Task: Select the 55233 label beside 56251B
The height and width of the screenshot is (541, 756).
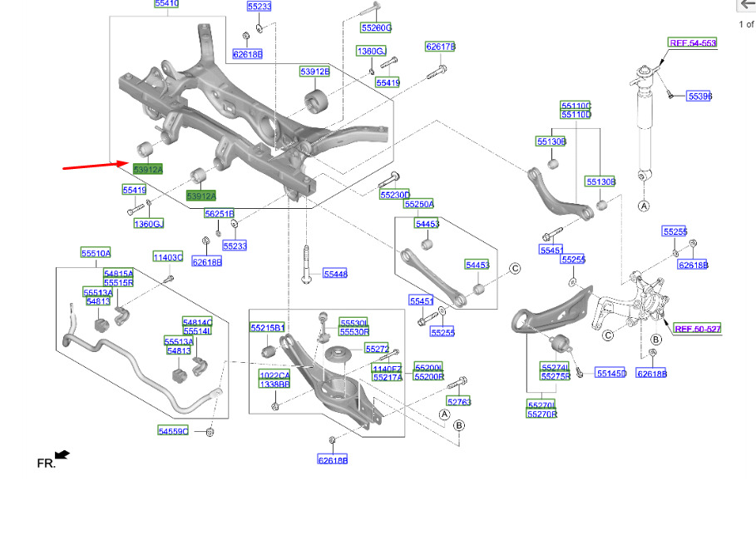Action: pyautogui.click(x=235, y=246)
